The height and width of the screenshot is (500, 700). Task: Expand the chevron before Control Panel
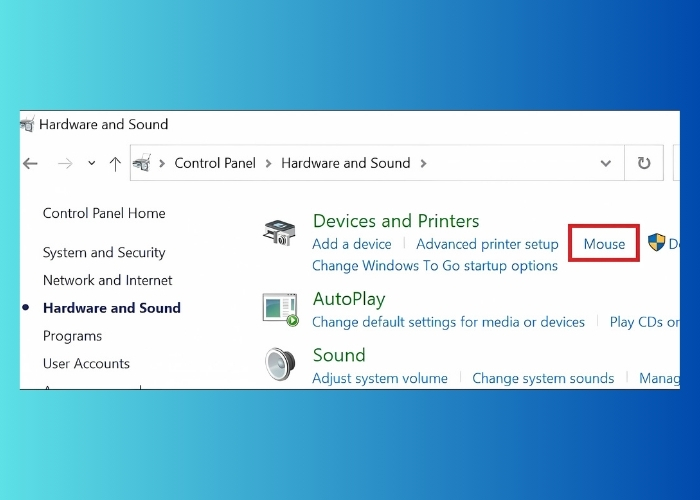tap(162, 163)
